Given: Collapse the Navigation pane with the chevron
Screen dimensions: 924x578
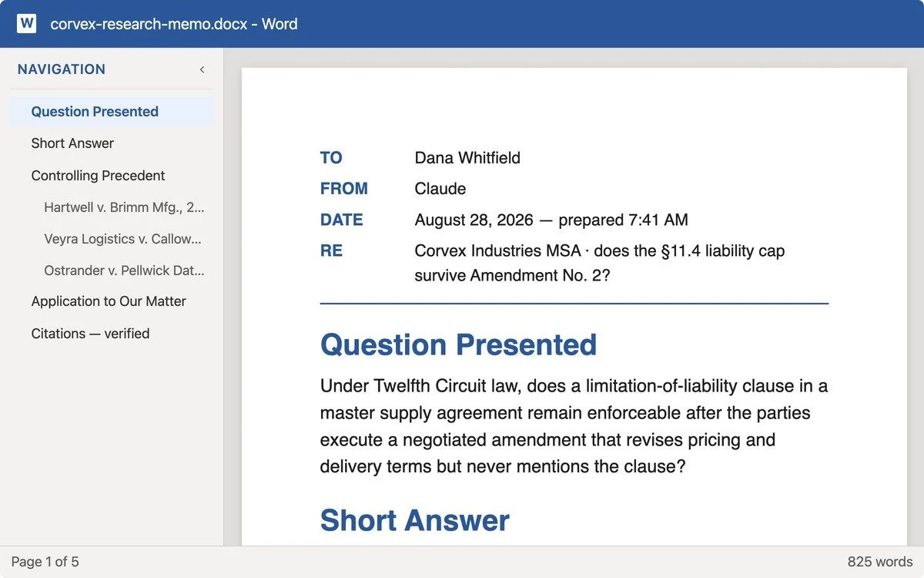Looking at the screenshot, I should (x=202, y=69).
